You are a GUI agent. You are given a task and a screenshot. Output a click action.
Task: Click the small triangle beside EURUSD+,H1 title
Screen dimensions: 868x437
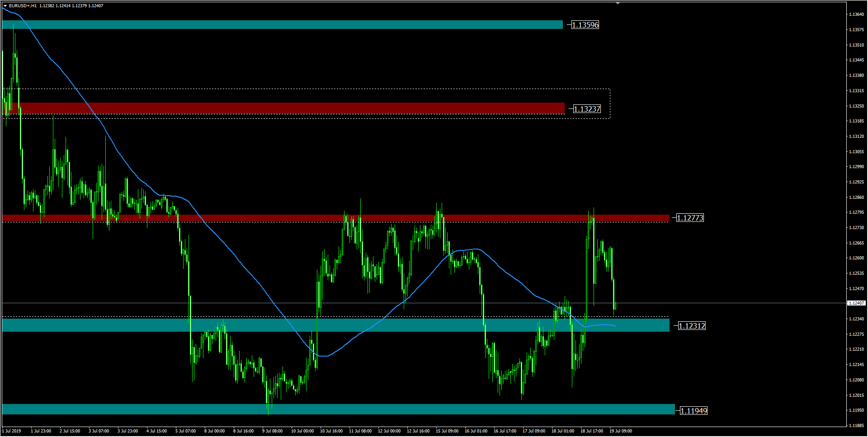pos(5,6)
